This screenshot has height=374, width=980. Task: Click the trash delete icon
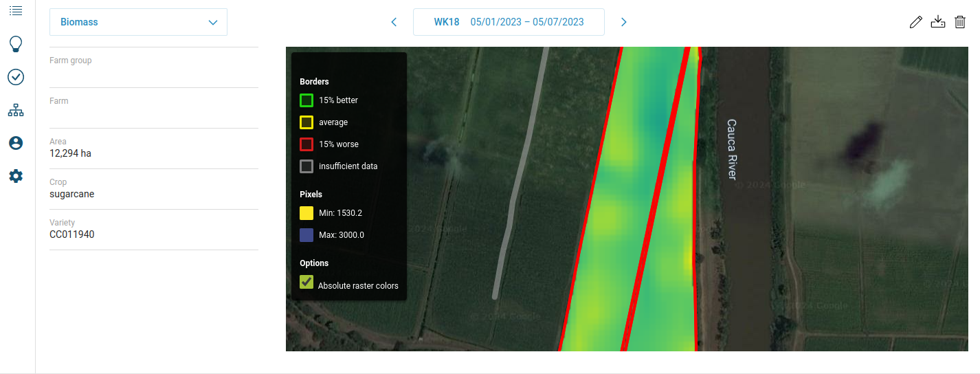(x=960, y=22)
